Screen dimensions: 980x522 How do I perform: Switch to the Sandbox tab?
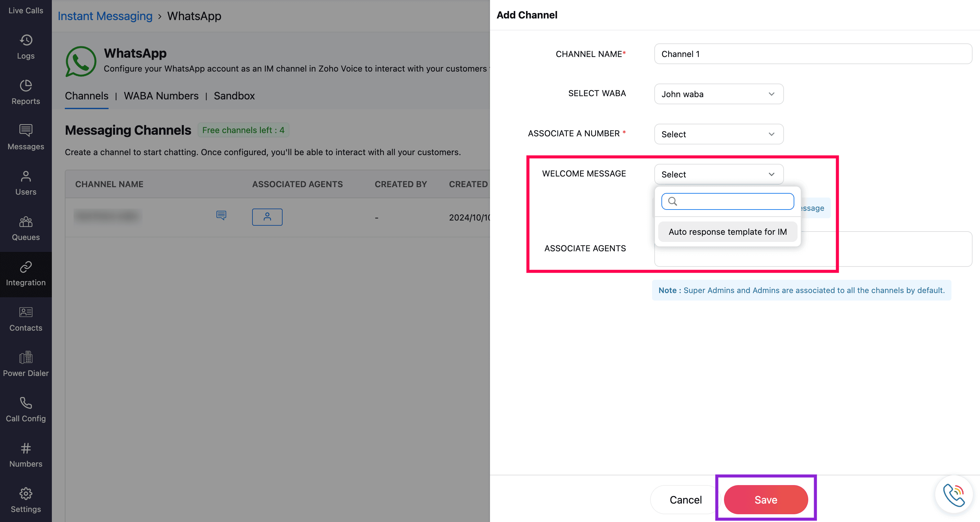(234, 96)
